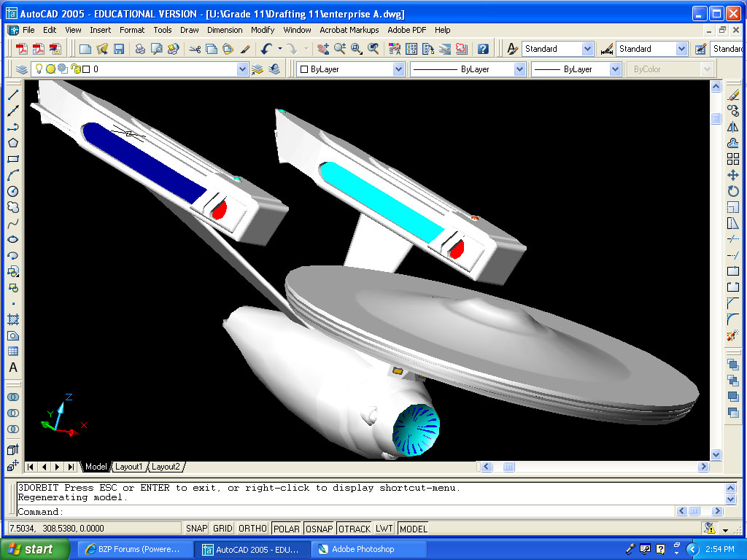Open the Standard dimension style dropdown
Viewport: 747px width, 560px height.
pyautogui.click(x=681, y=49)
